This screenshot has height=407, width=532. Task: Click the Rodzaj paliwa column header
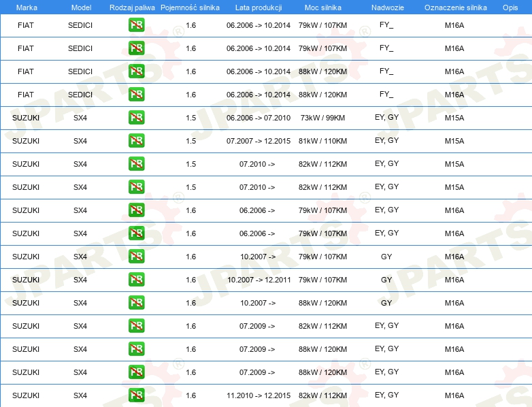(132, 7)
